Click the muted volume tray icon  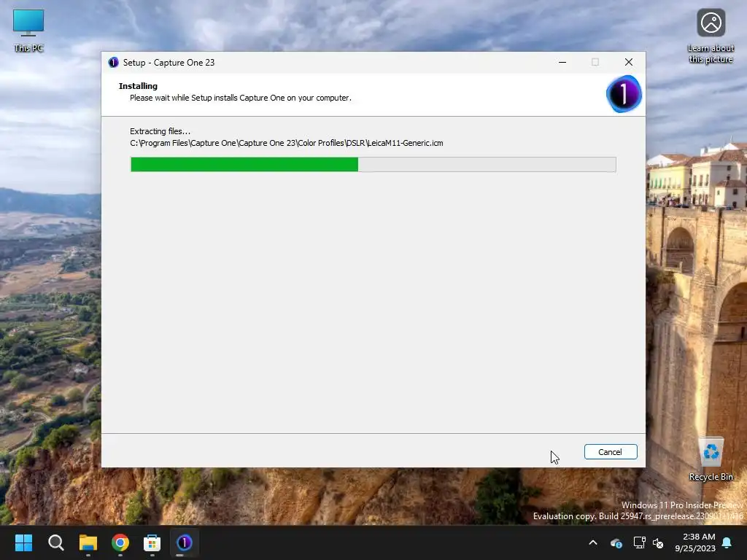659,542
